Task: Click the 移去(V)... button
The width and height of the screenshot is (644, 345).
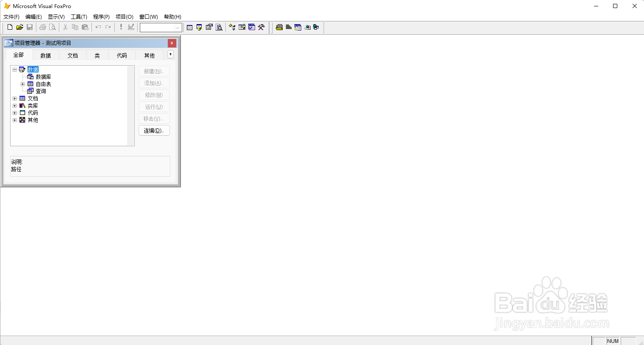Action: click(x=154, y=119)
